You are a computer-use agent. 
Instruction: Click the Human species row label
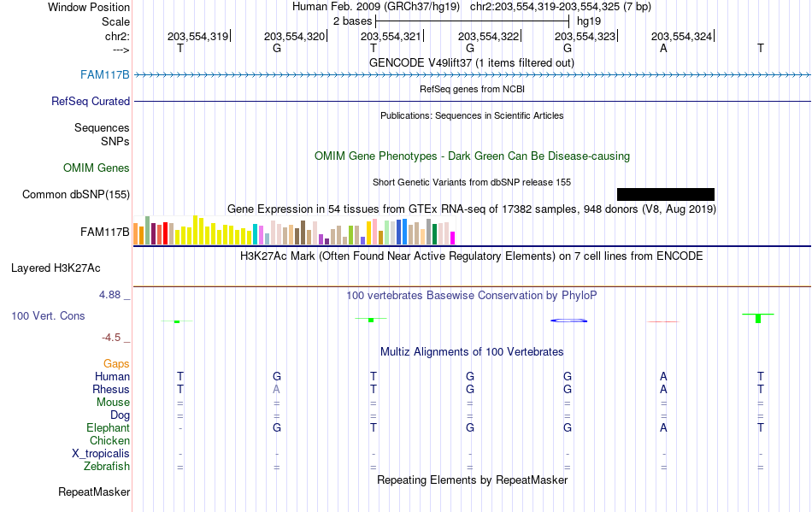pos(112,377)
